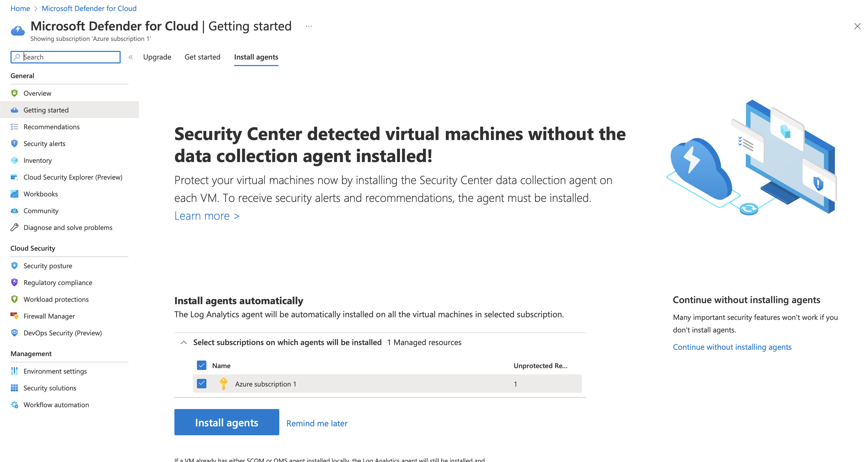Open Cloud Security Explorer (Preview)
This screenshot has height=462, width=868.
(x=73, y=177)
